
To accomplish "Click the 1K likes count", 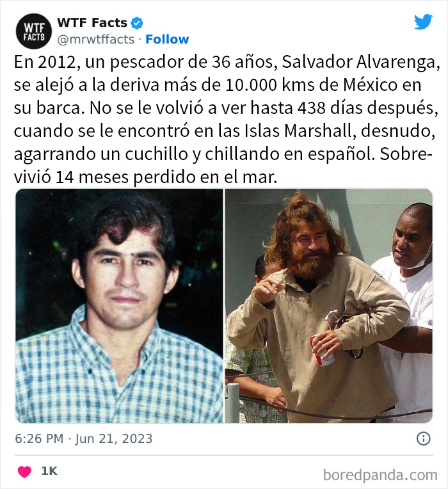I will (49, 471).
